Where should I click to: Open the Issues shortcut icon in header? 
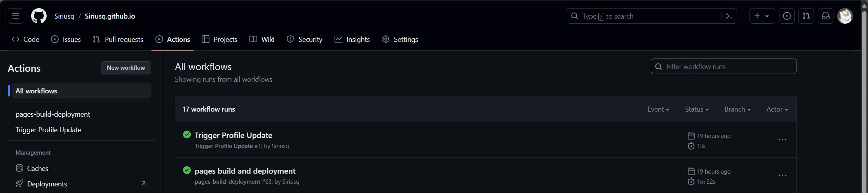click(x=787, y=16)
